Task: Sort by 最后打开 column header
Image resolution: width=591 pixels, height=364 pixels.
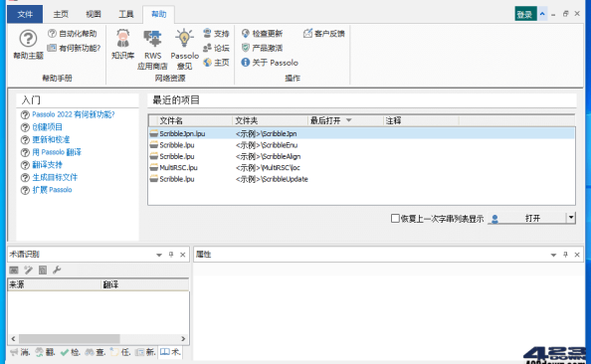Action: (345, 120)
